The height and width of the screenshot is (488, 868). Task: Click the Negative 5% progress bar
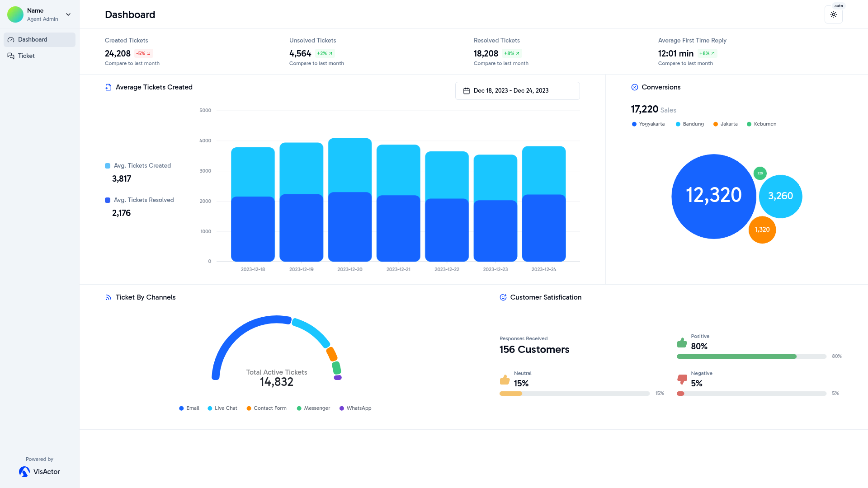751,394
